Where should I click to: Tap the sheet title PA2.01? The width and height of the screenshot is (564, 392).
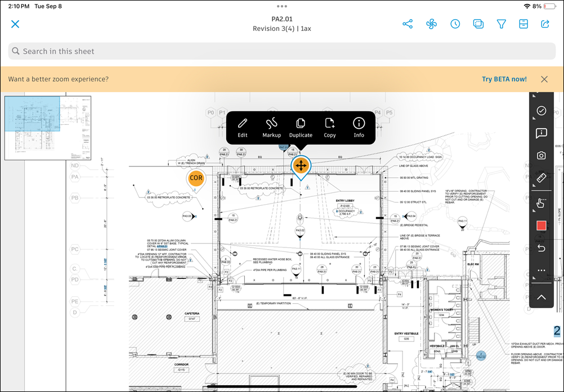(282, 19)
